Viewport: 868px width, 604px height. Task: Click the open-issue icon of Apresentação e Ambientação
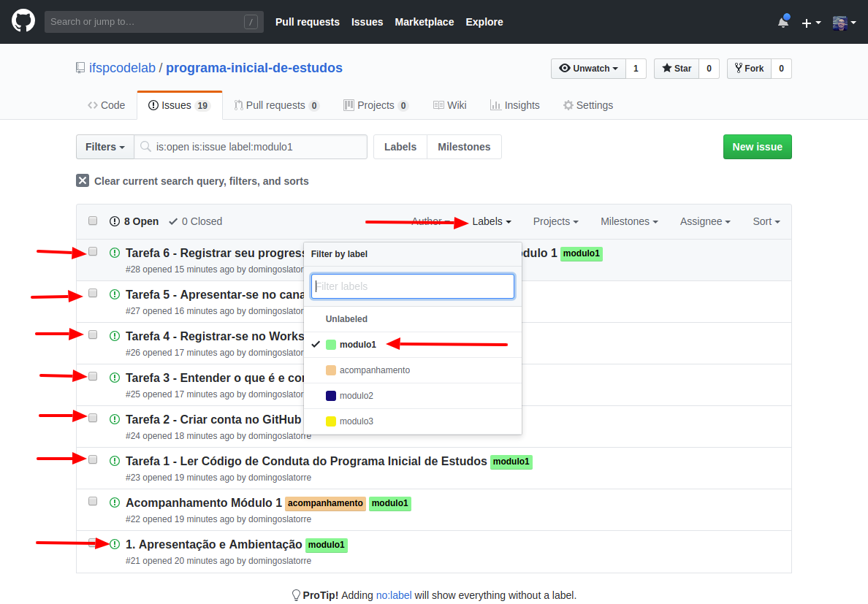115,543
